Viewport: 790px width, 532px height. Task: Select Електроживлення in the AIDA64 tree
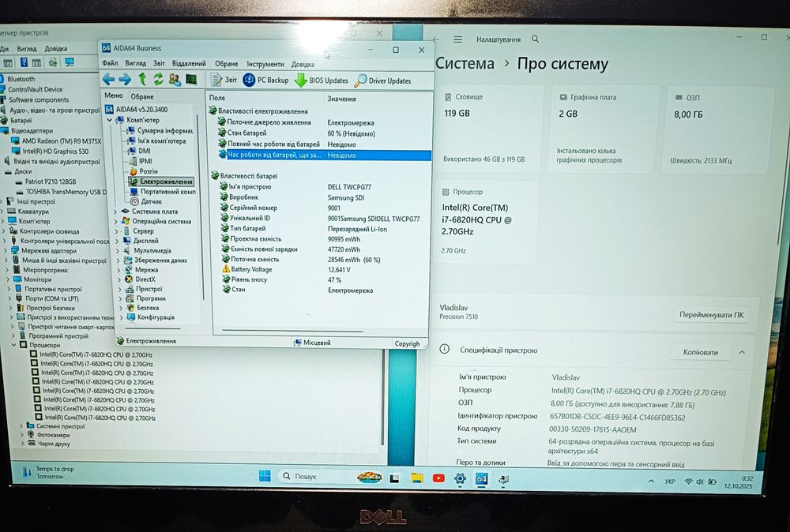coord(161,182)
